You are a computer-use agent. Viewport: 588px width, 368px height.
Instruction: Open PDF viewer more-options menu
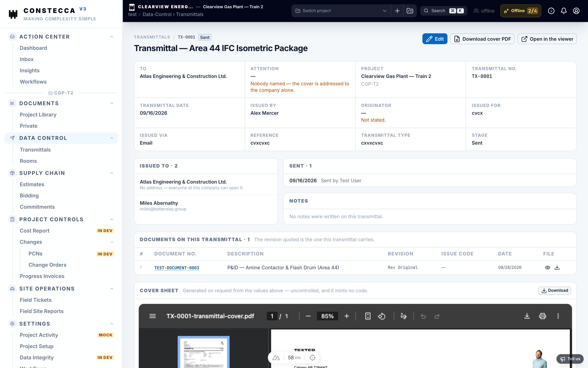558,316
